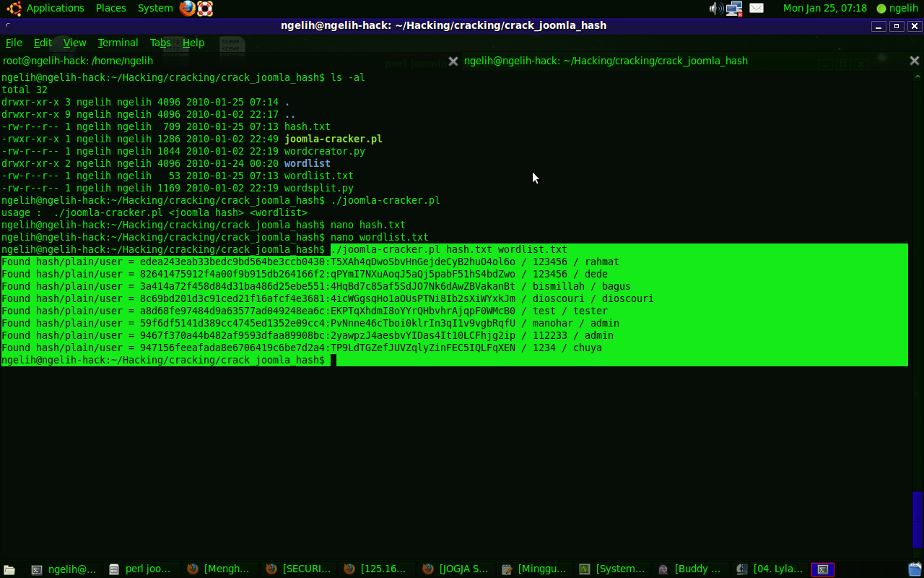The width and height of the screenshot is (924, 578).
Task: Switch to the 'ngelih@...' terminal taskbar entry
Action: pyautogui.click(x=65, y=569)
